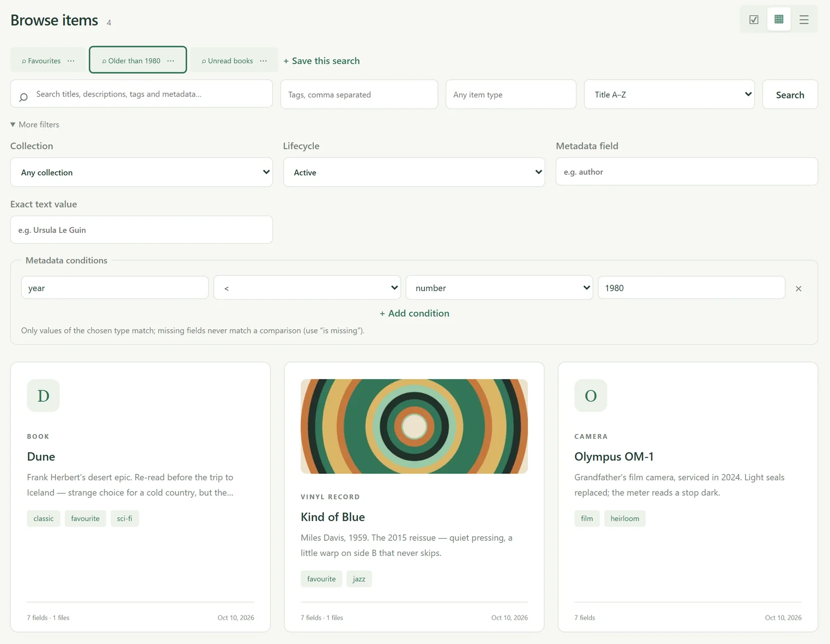This screenshot has width=830, height=644.
Task: Open the Dune item title
Action: coord(41,457)
